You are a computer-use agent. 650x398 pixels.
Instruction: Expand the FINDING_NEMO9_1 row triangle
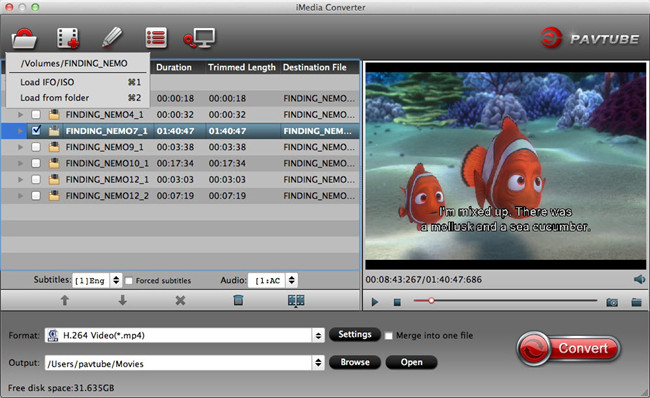20,147
